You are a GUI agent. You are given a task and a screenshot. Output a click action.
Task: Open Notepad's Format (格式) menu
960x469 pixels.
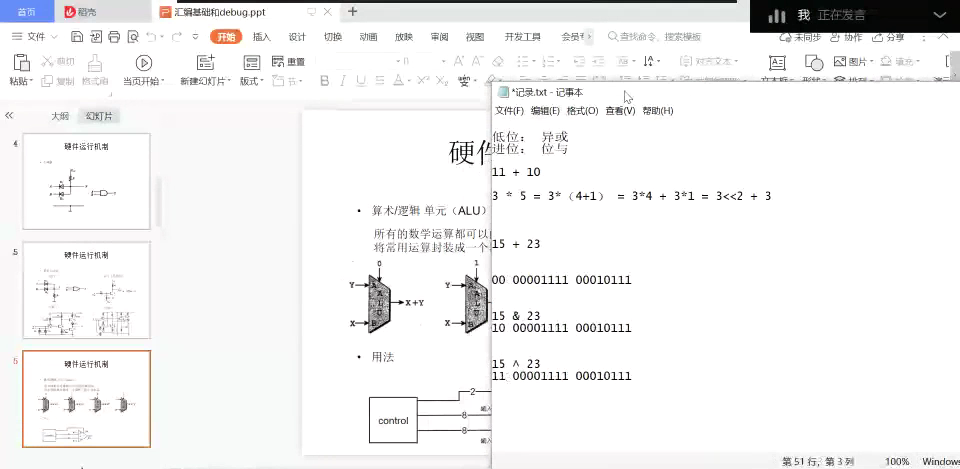coord(582,111)
